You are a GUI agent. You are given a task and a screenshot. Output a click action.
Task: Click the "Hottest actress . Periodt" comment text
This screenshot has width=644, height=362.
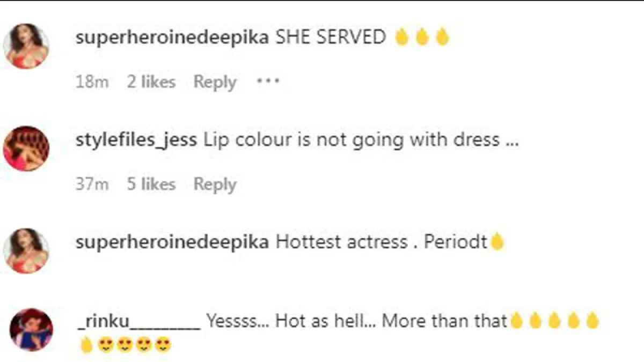(381, 242)
